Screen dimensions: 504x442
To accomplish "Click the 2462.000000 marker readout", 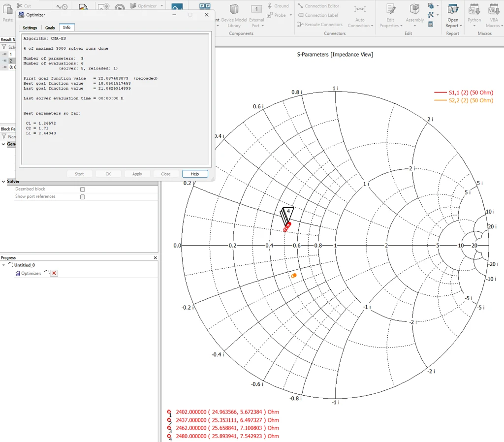I will tap(227, 428).
